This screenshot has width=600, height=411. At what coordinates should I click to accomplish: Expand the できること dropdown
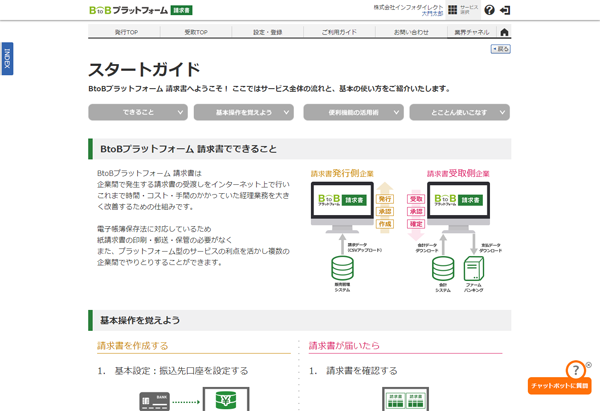tap(140, 113)
